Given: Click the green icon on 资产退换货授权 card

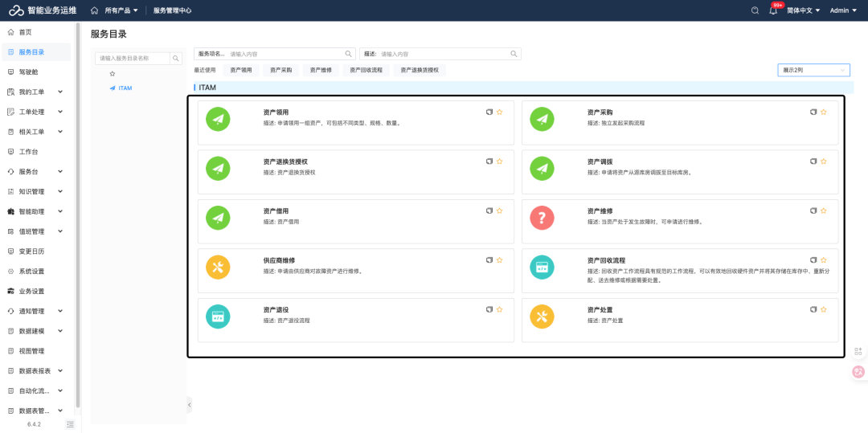Looking at the screenshot, I should point(218,168).
